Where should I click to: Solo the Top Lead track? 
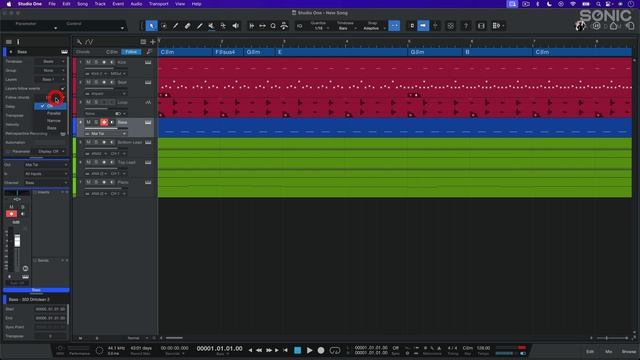(x=96, y=162)
